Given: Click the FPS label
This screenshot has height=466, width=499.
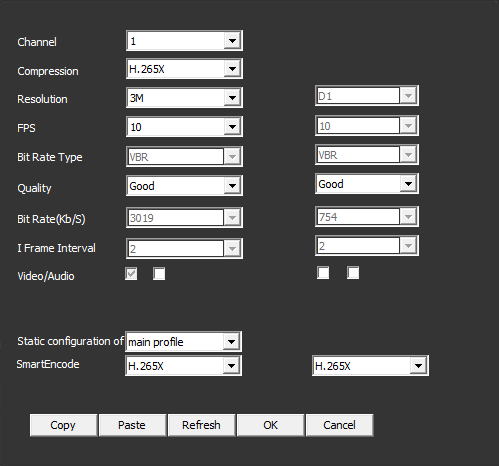Looking at the screenshot, I should 26,128.
